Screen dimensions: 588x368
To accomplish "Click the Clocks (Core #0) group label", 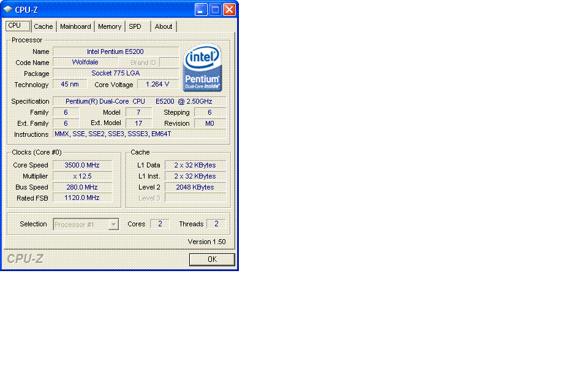I will [36, 152].
